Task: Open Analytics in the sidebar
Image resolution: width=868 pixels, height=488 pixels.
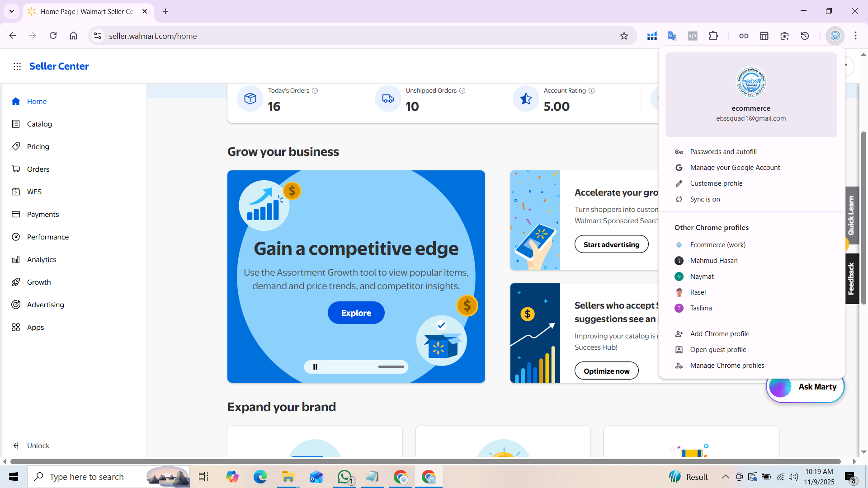Action: point(42,260)
